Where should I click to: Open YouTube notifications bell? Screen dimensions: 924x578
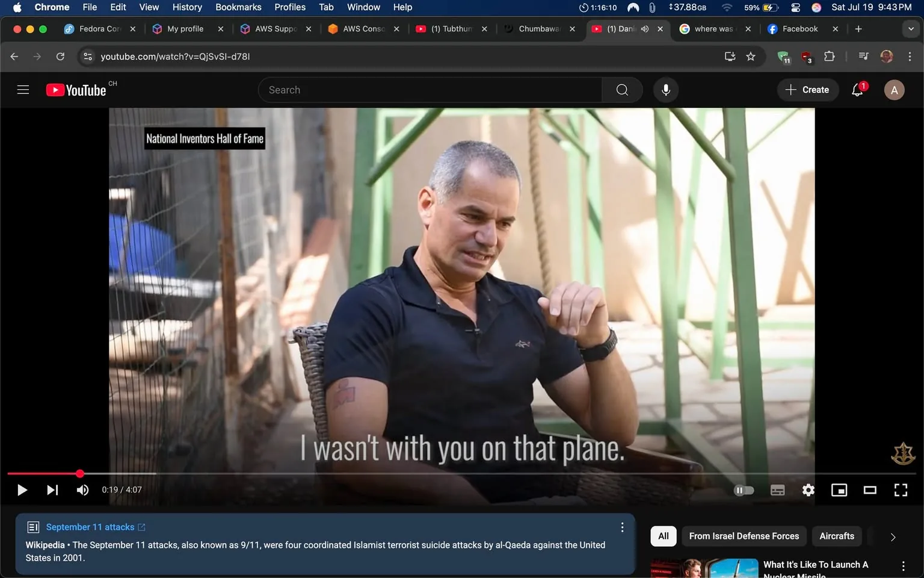click(x=857, y=89)
